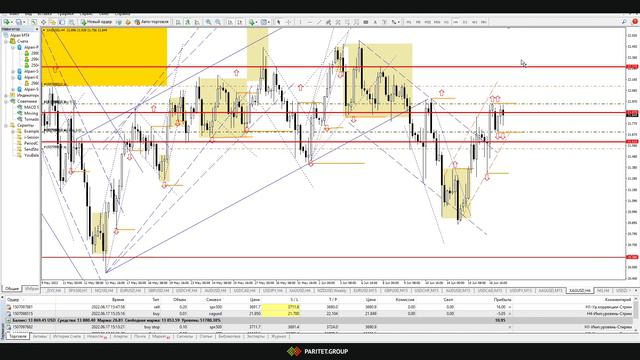Open the Profiles toolbar icon
This screenshot has height=360, width=640.
tap(18, 22)
